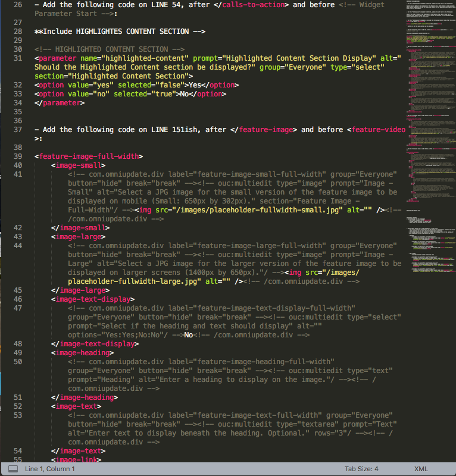The height and width of the screenshot is (476, 456).
Task: Click the "Include HIGHLIGHTES CONTENT SECTION" text
Action: click(120, 31)
